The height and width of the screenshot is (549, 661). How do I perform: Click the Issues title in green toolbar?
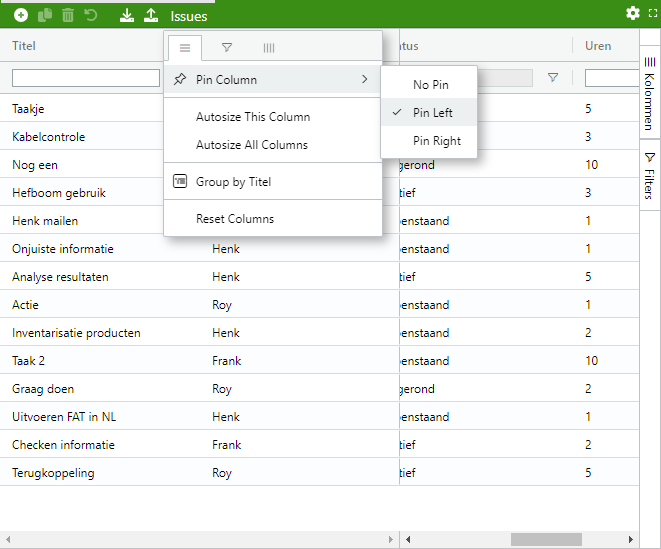click(x=188, y=16)
